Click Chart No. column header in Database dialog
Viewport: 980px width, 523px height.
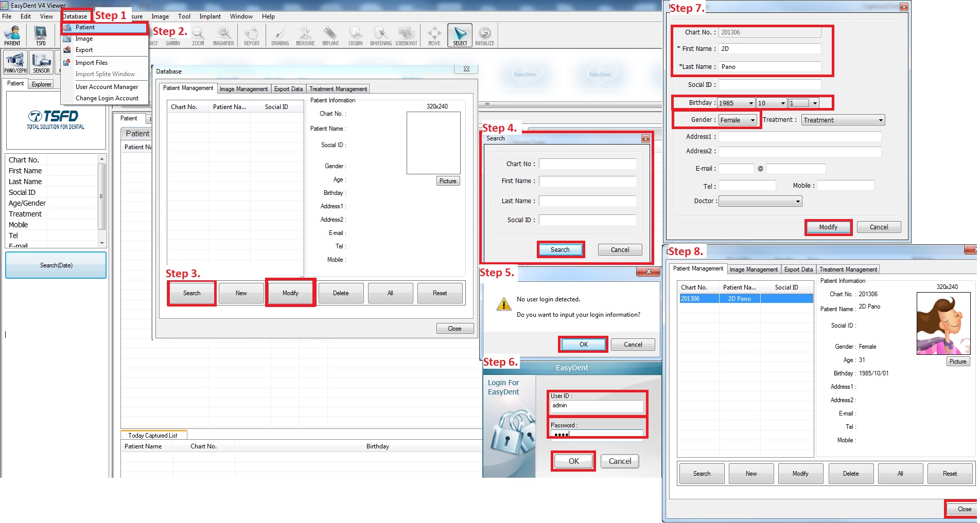[x=188, y=107]
